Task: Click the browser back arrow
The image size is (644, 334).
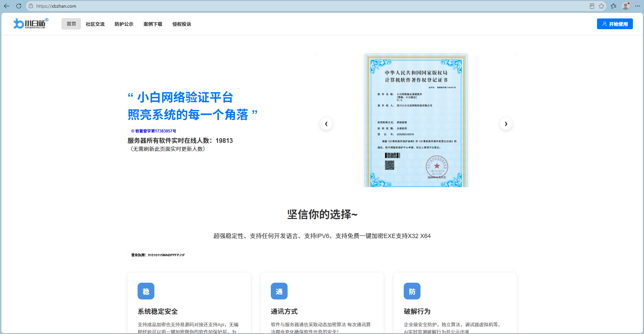Action: click(7, 6)
